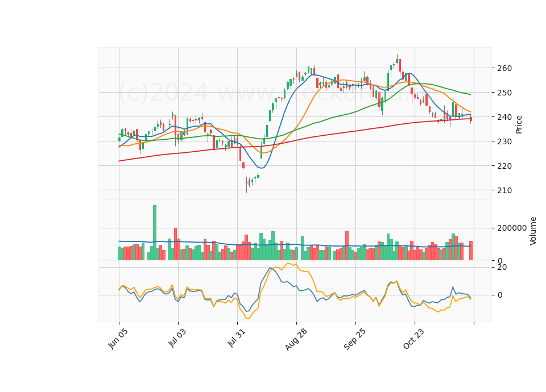Click the 260 price axis label
The width and height of the screenshot is (546, 392).
(x=504, y=68)
